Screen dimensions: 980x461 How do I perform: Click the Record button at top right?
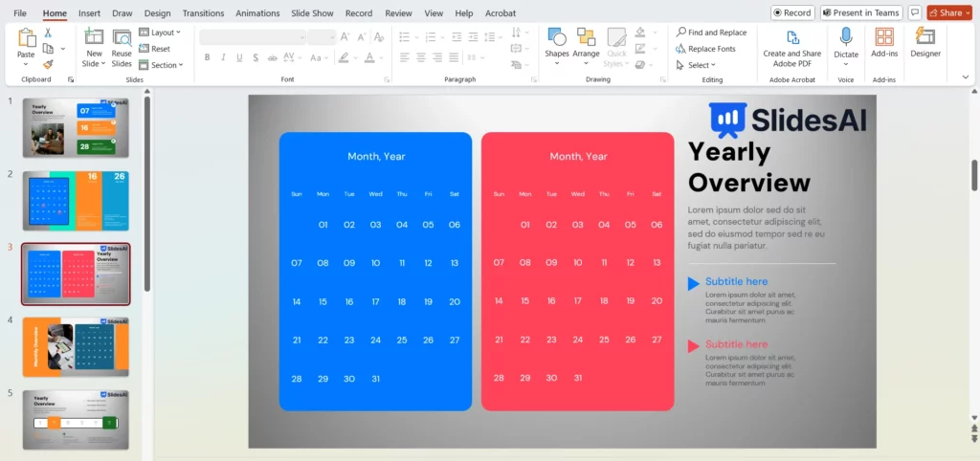(x=791, y=12)
